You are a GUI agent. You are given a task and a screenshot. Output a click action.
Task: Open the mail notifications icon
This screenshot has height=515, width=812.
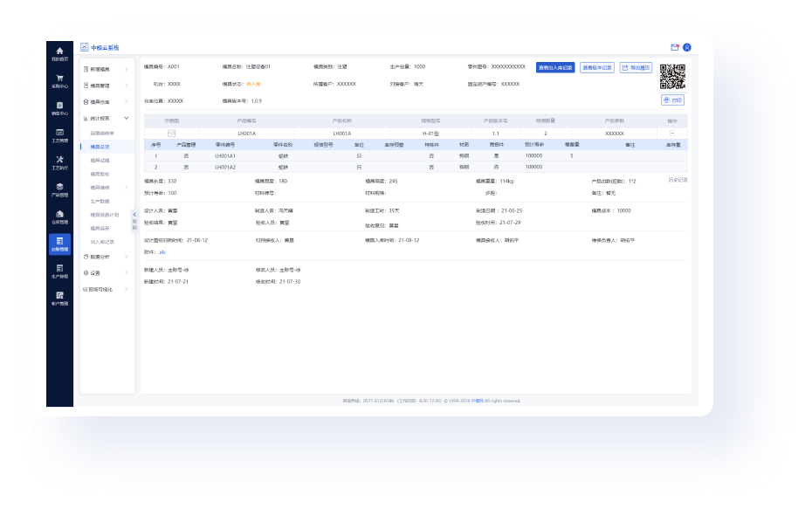point(675,47)
